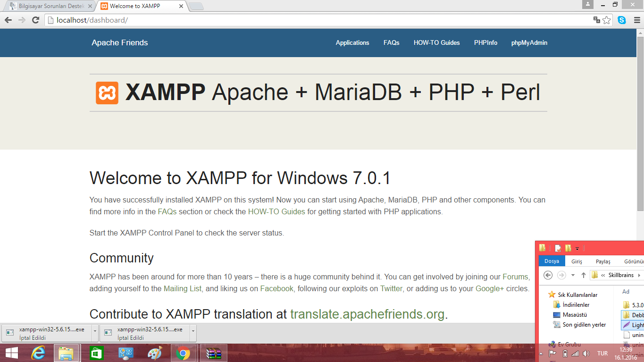
Task: Click HOW-TO Guides link in welcome paragraph
Action: (x=276, y=211)
